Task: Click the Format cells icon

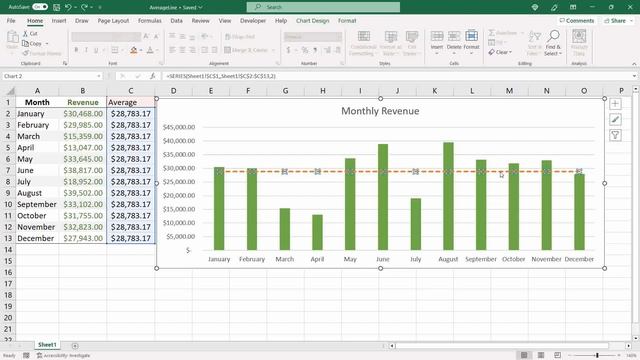Action: pyautogui.click(x=471, y=36)
